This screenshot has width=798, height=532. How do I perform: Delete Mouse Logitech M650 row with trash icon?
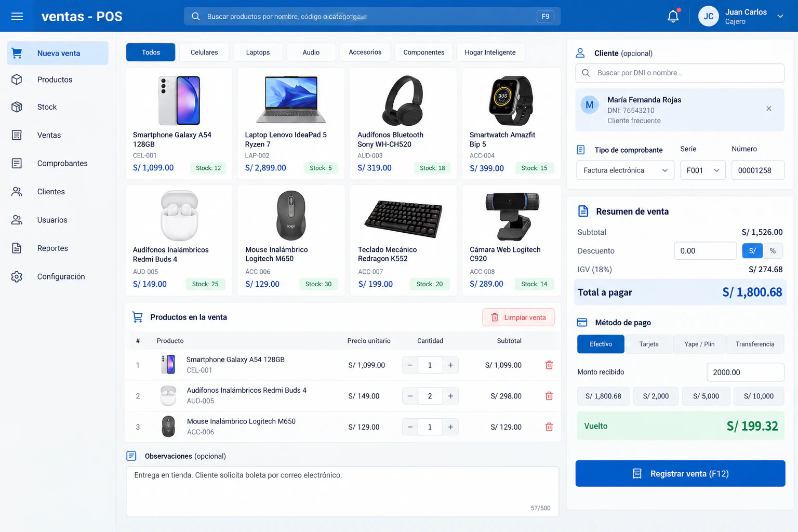pyautogui.click(x=549, y=427)
